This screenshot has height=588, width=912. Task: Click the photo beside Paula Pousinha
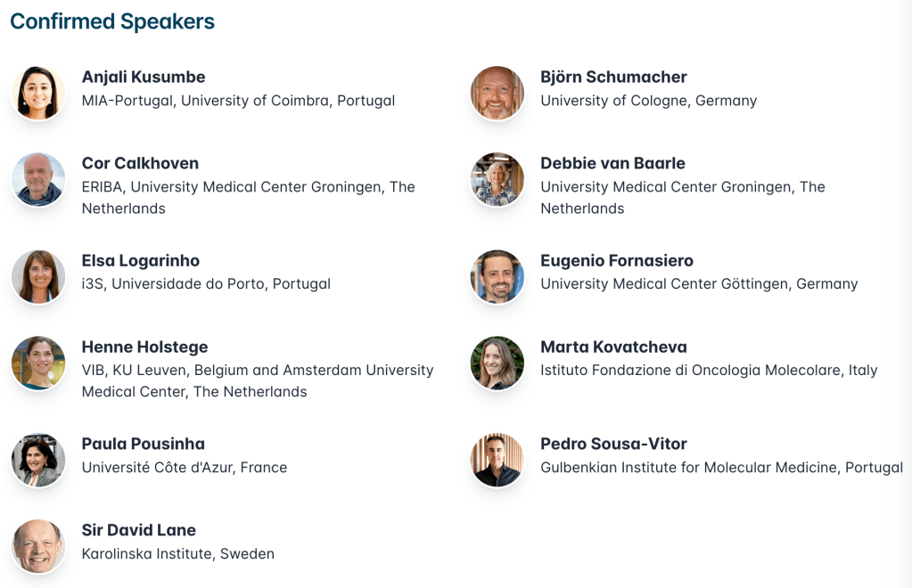[x=38, y=460]
